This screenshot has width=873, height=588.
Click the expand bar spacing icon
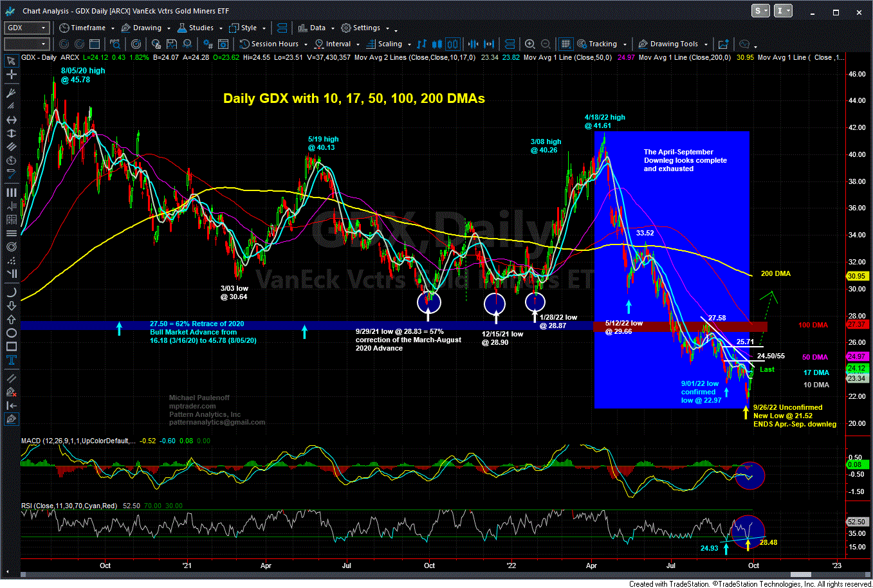pos(489,44)
